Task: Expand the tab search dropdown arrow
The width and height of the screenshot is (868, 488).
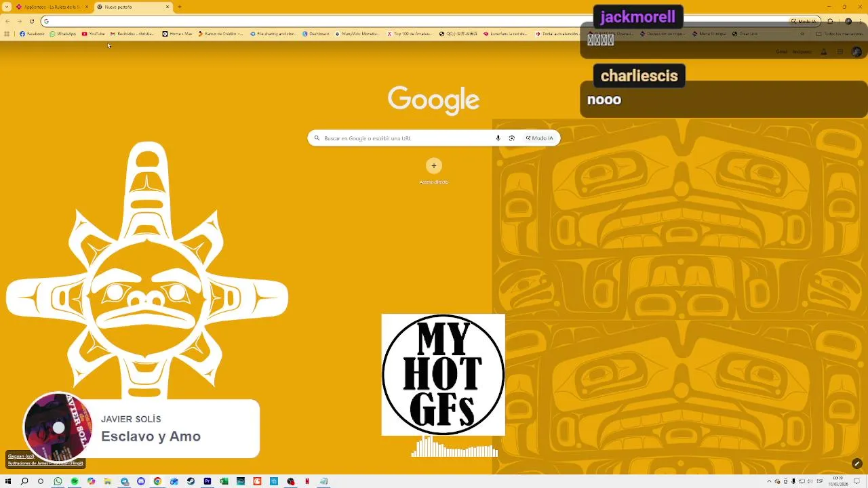Action: (6, 7)
